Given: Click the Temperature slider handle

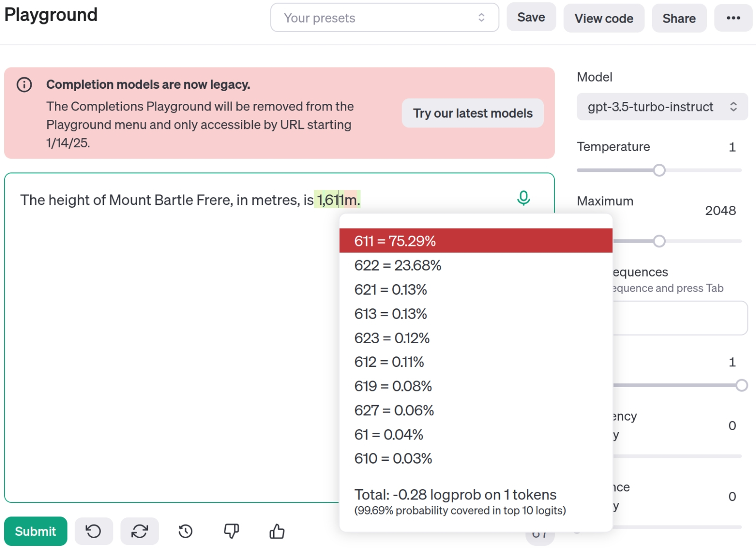Looking at the screenshot, I should click(x=659, y=170).
